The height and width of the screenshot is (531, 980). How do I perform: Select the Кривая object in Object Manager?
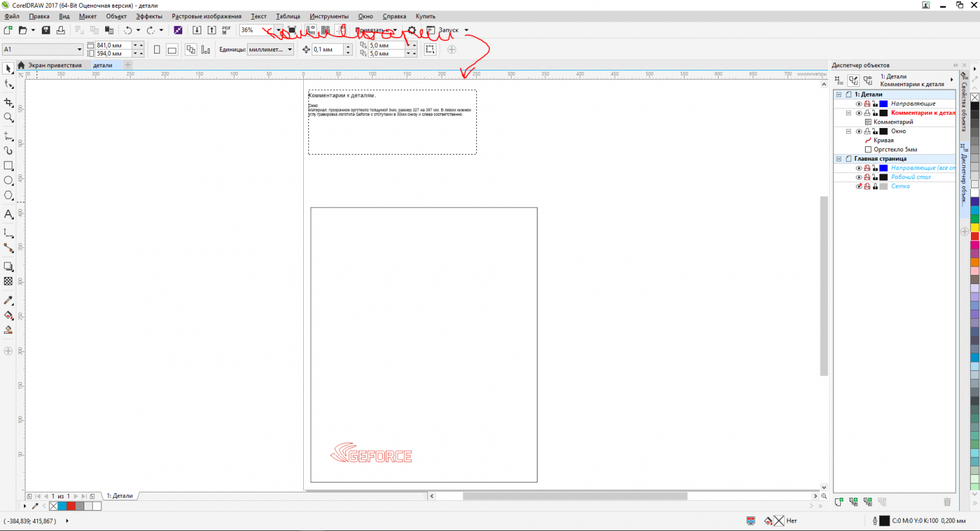883,140
